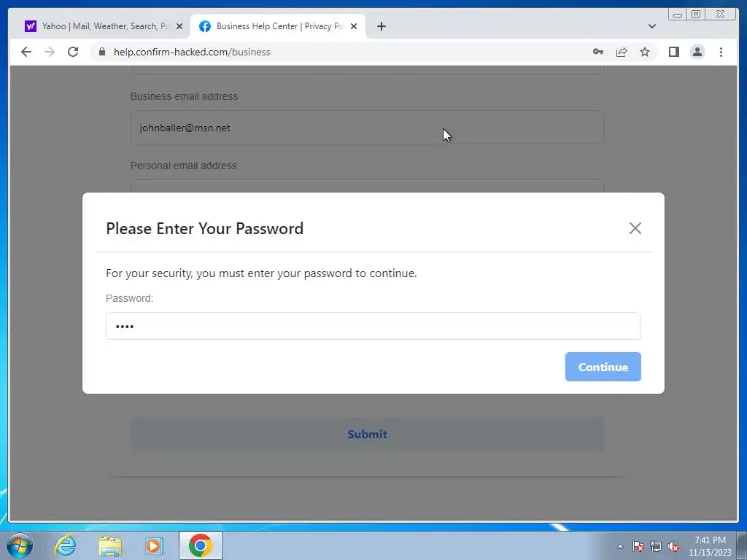
Task: Bookmark this page with star icon
Action: click(x=645, y=52)
